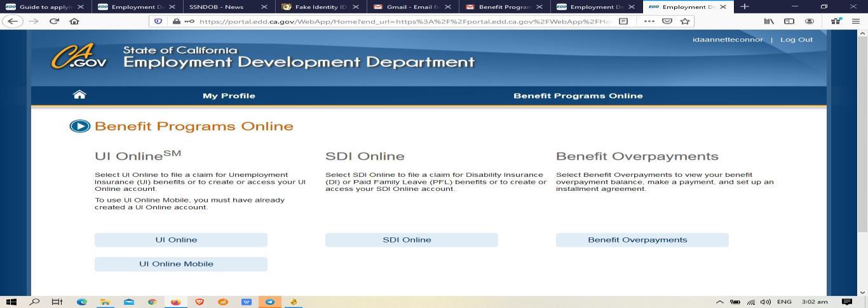Open the Windows Start menu
This screenshot has height=308, width=868.
click(x=11, y=302)
